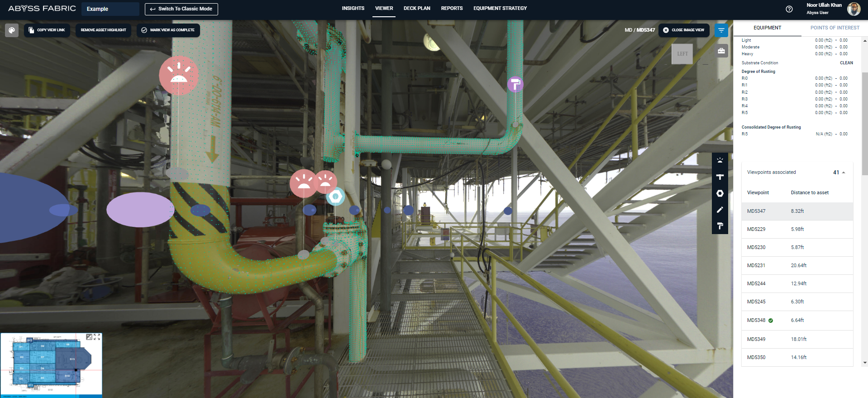Image resolution: width=868 pixels, height=398 pixels.
Task: Open the help question mark icon
Action: pos(789,9)
